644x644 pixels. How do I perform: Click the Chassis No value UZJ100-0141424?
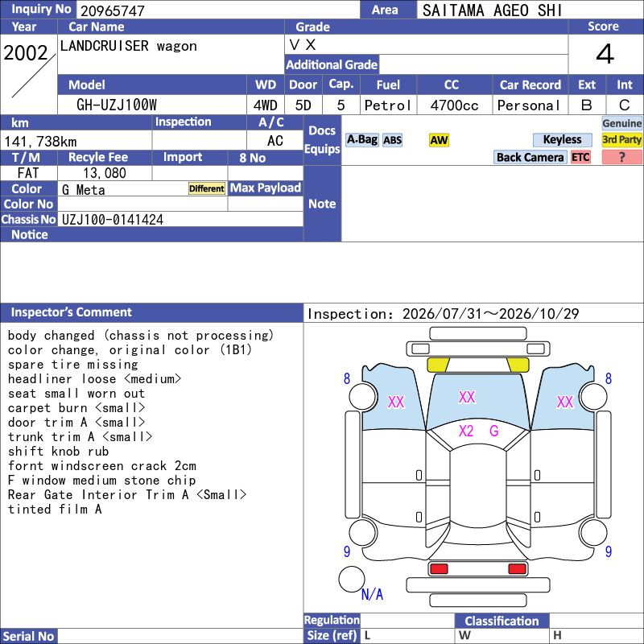pyautogui.click(x=113, y=219)
